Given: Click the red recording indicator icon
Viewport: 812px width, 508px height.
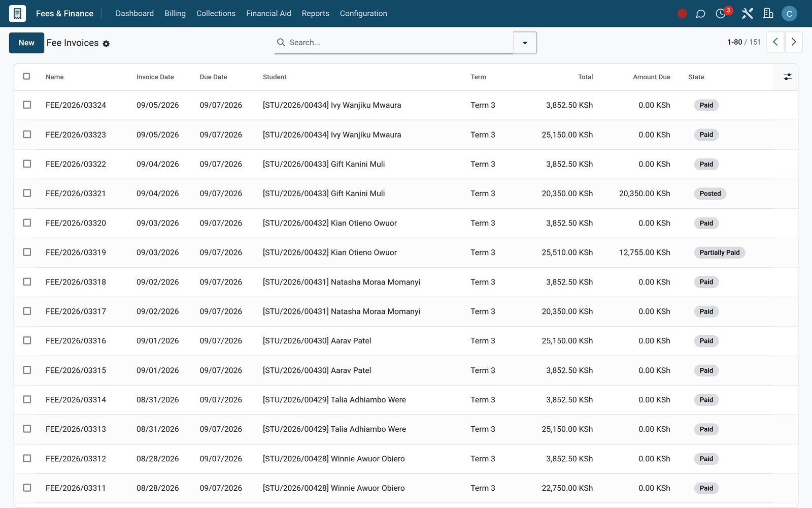Looking at the screenshot, I should click(682, 14).
